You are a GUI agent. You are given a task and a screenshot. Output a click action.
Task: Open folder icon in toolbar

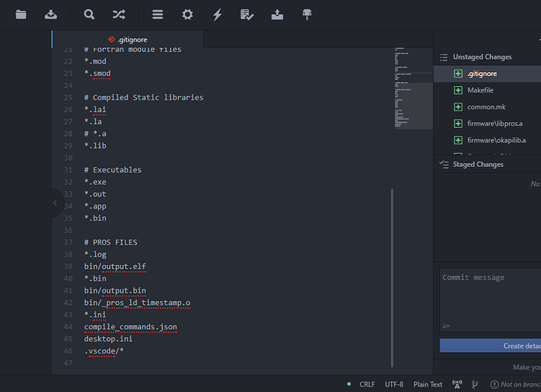coord(21,14)
